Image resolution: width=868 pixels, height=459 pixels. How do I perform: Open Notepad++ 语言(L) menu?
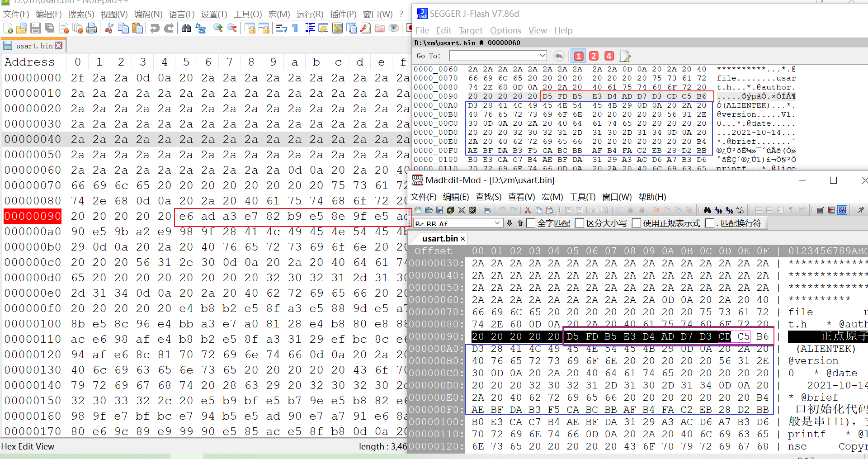[x=182, y=14]
